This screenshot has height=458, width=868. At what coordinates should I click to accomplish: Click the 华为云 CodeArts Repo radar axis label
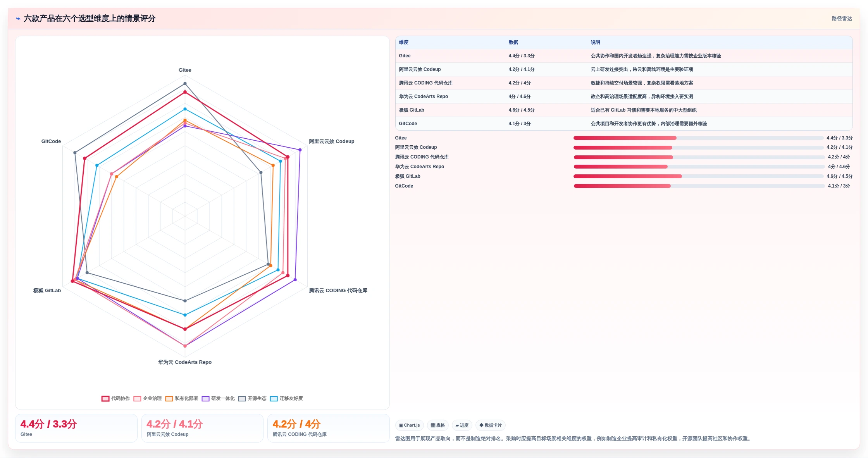[x=185, y=362]
